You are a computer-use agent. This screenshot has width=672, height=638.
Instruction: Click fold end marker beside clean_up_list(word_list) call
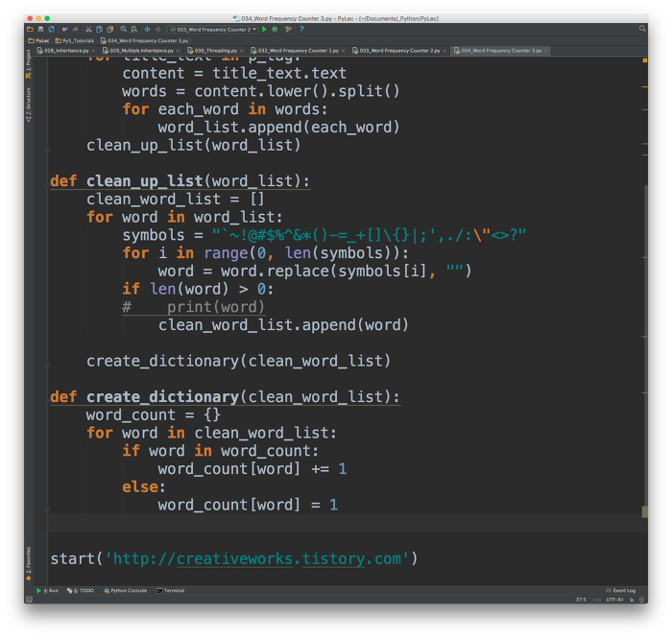48,149
